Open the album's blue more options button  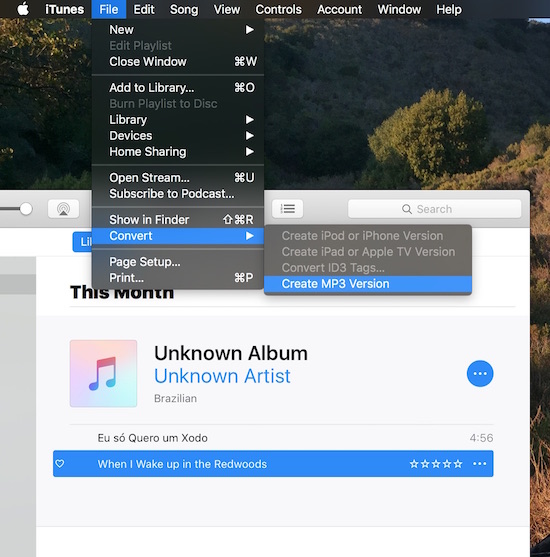click(x=480, y=373)
